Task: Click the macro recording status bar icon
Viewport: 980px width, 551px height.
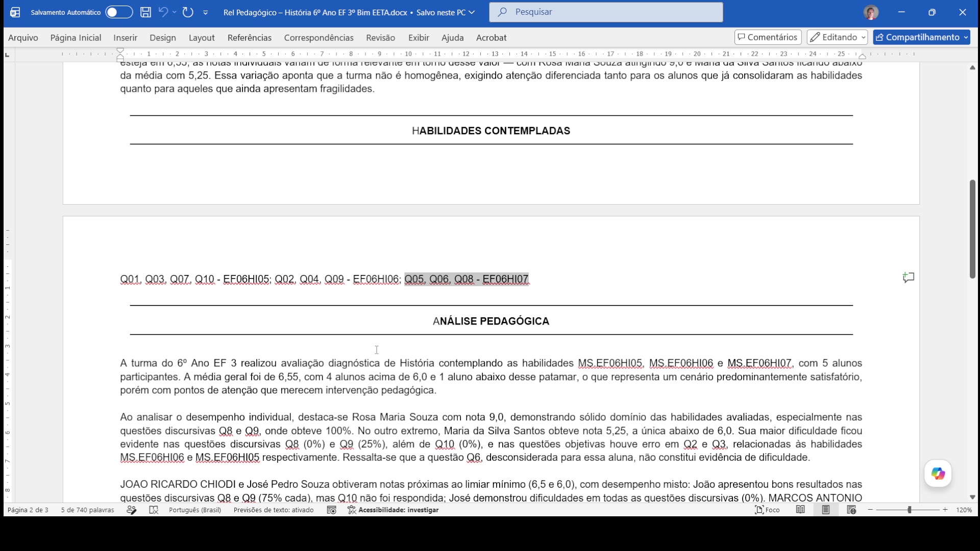Action: pyautogui.click(x=331, y=510)
